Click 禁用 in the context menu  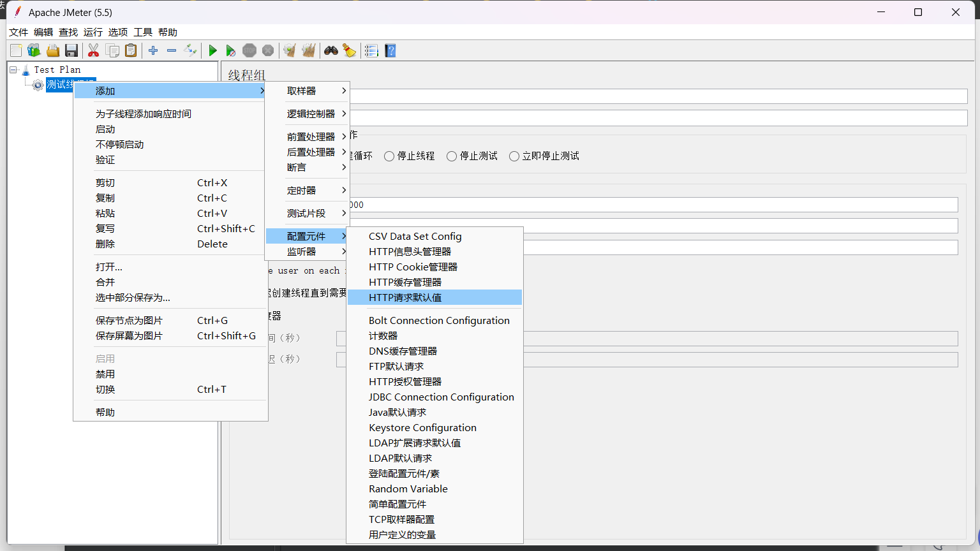(x=170, y=374)
